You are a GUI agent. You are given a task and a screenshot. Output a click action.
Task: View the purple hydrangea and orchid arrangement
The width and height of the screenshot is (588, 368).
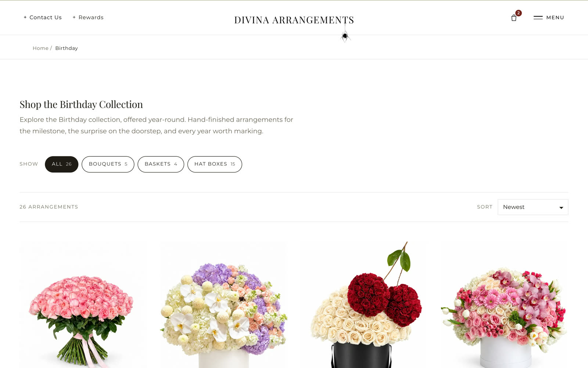223,305
